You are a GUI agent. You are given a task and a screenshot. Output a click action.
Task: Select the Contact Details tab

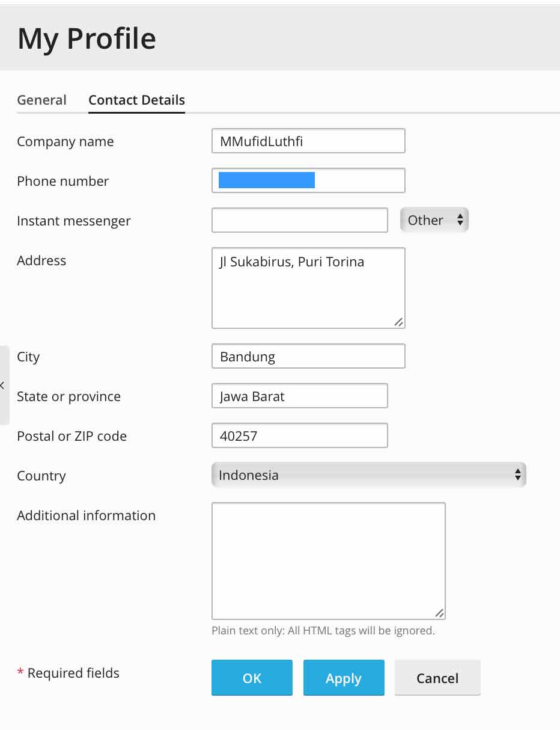click(x=136, y=100)
